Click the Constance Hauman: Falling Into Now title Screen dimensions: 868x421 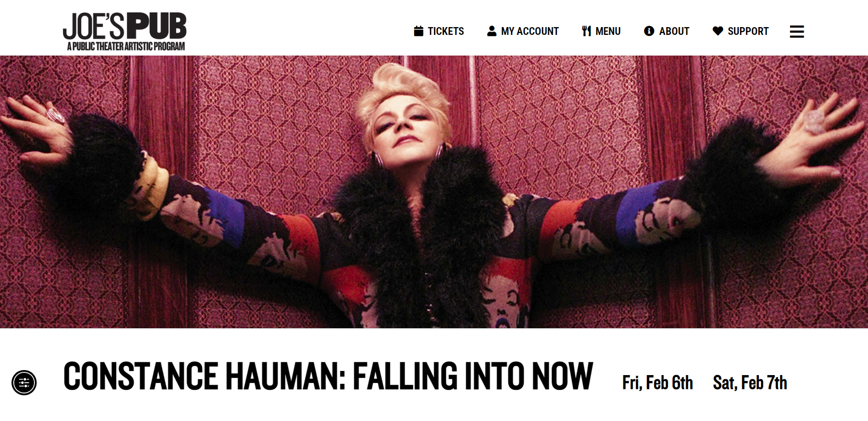[328, 376]
